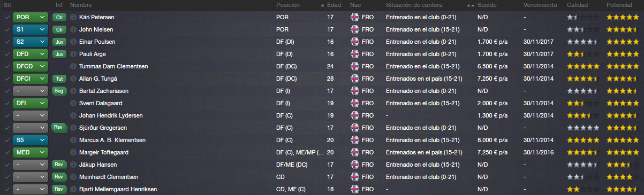Click Seg badge for Bartal Zachariasen

point(59,91)
